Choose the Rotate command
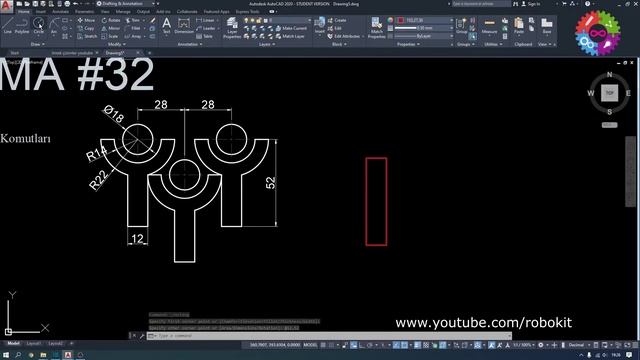The image size is (640, 360). [x=111, y=20]
